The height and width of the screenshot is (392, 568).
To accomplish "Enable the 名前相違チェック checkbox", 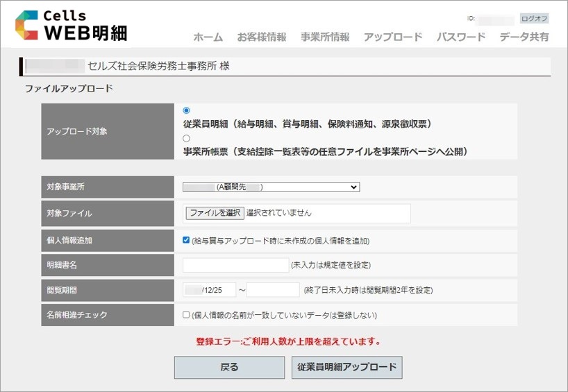I will point(186,314).
